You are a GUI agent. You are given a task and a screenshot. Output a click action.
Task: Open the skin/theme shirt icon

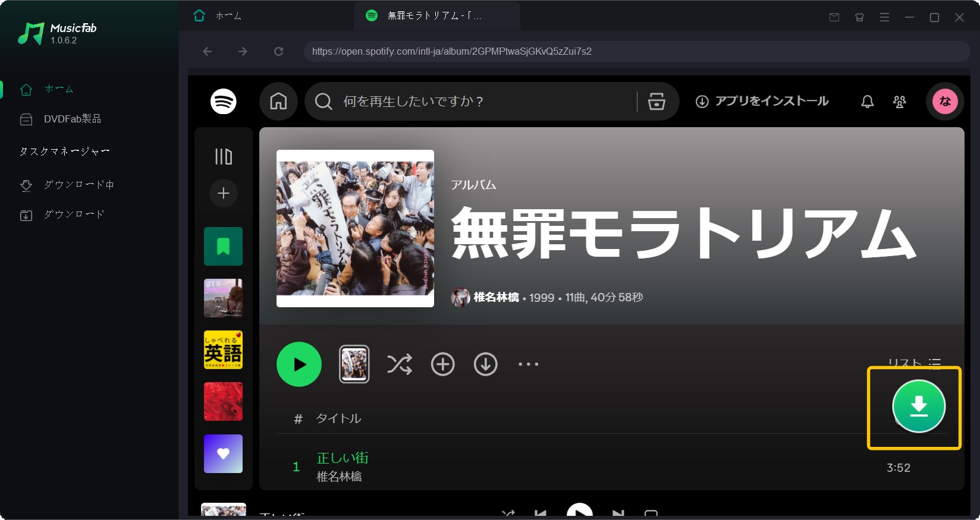pyautogui.click(x=859, y=18)
